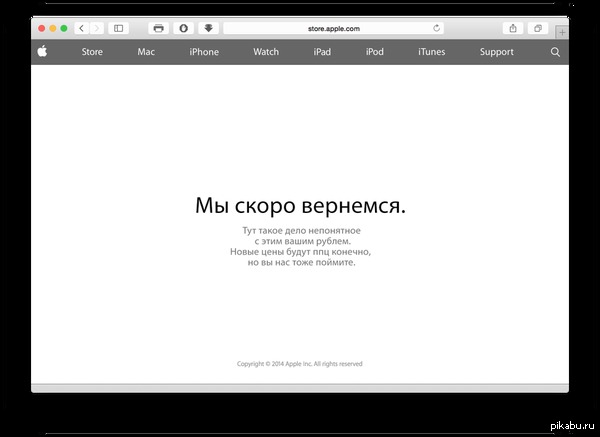Screen dimensions: 600x437
Task: Select iTunes in the navigation bar
Action: (x=432, y=52)
